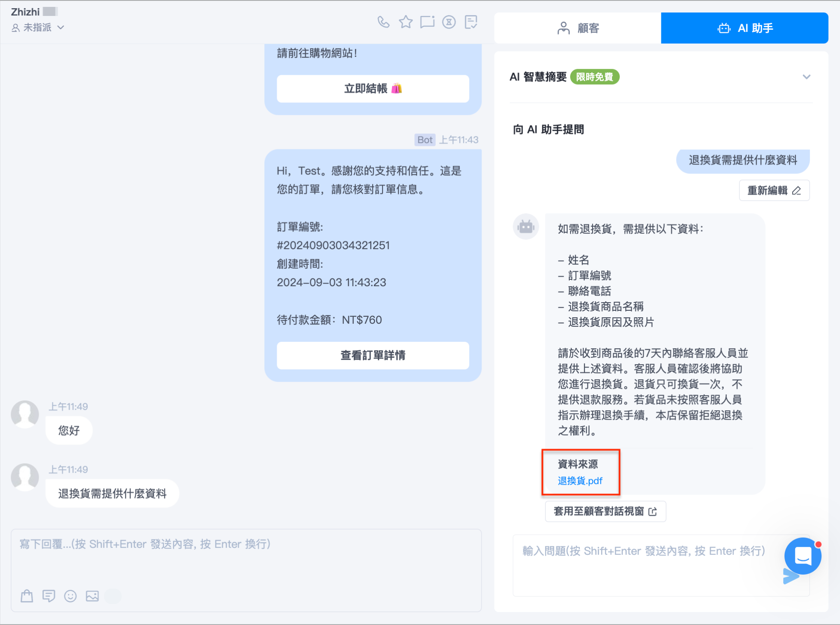Image resolution: width=840 pixels, height=625 pixels.
Task: Click the customer avatar beside 您好
Action: coord(25,415)
